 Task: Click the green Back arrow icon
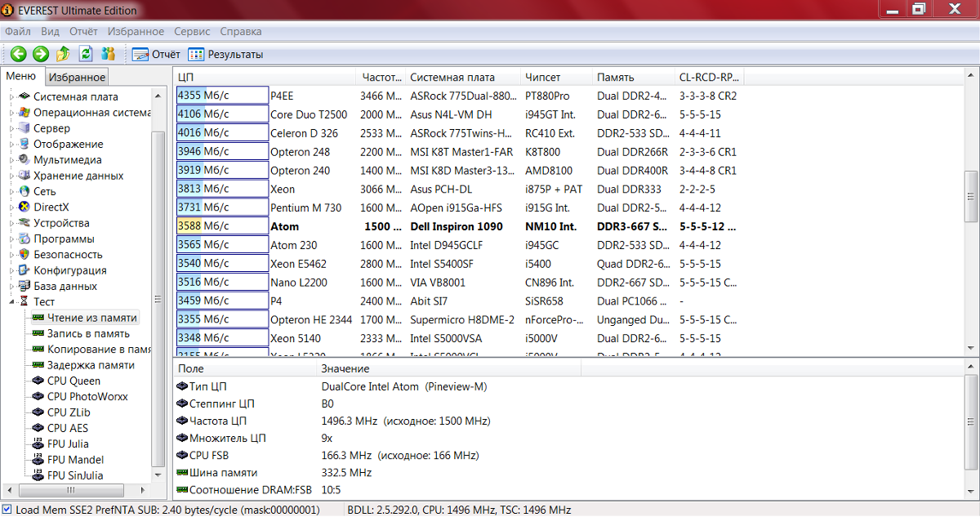[x=18, y=54]
